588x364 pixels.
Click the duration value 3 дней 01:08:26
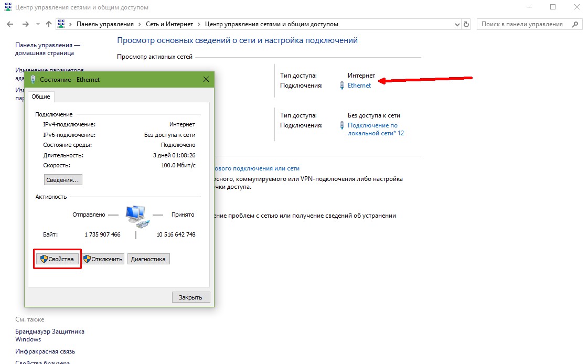174,155
